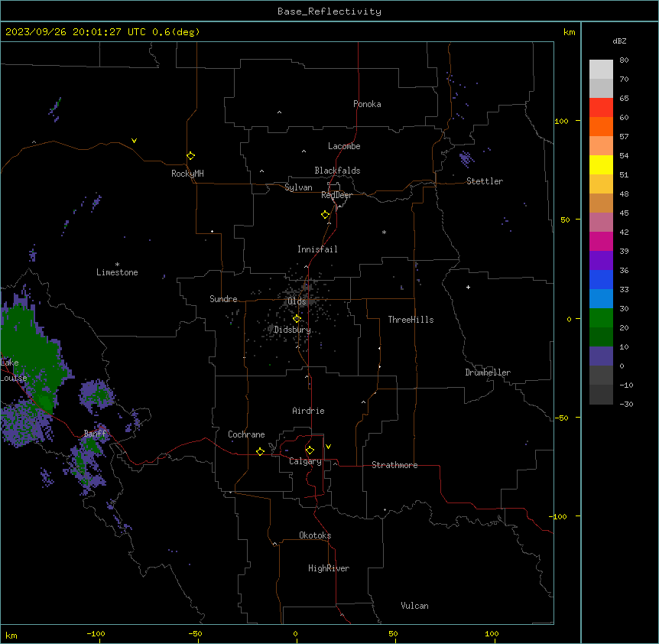
Task: Select the Drumheller label
Action: tap(488, 372)
